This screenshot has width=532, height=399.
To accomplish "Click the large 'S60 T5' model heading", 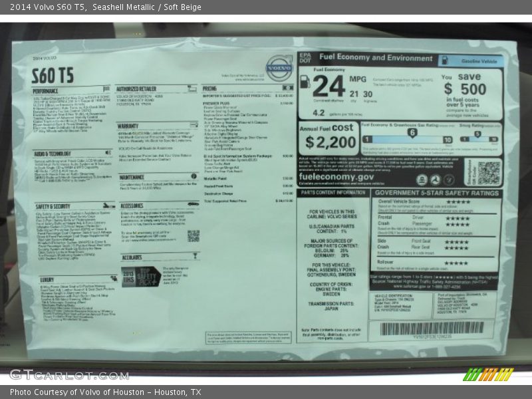I will pos(53,76).
